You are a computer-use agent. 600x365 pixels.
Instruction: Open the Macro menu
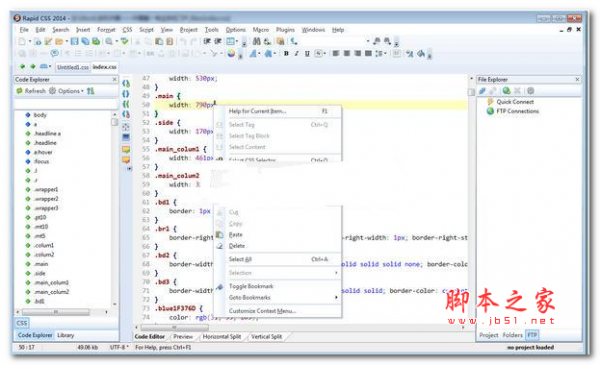tap(261, 29)
